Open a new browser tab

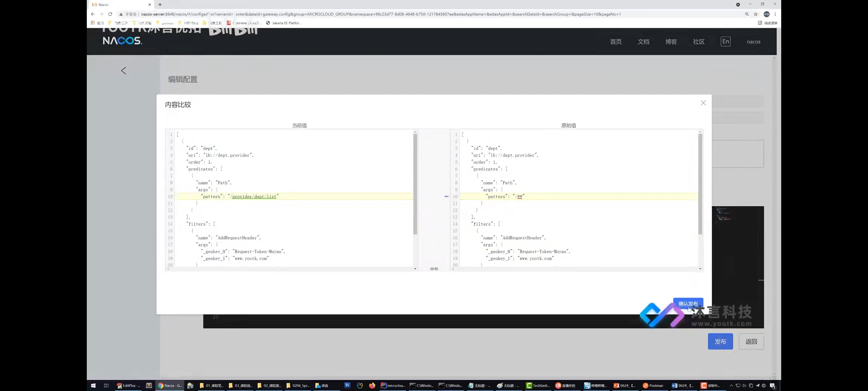click(x=160, y=5)
